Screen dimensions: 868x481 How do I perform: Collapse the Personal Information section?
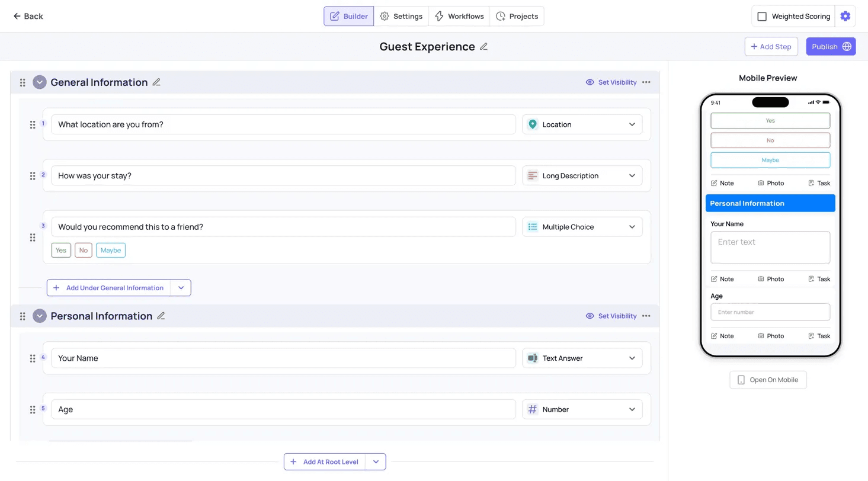40,316
